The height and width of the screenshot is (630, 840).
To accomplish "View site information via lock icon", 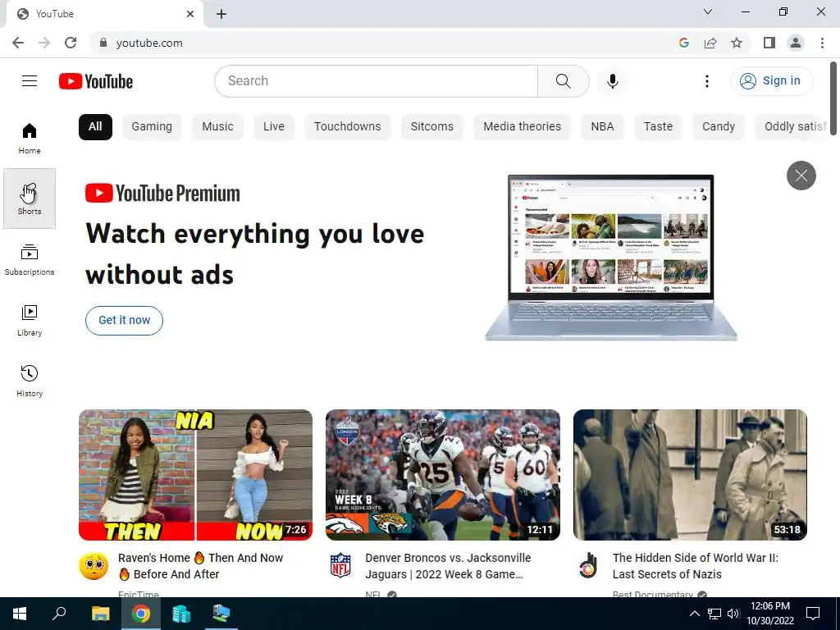I will [x=103, y=43].
